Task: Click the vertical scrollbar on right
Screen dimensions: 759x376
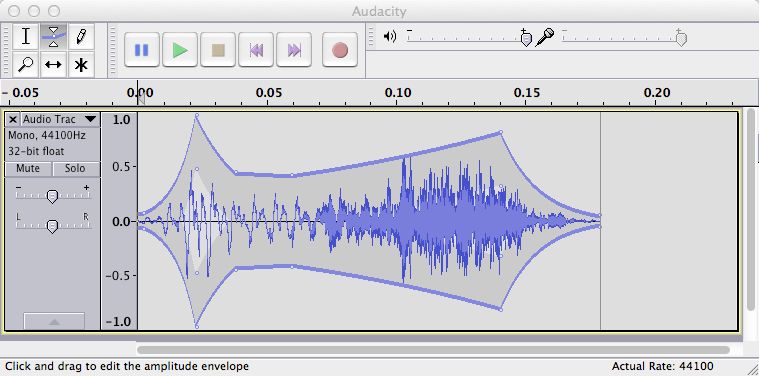Action: (x=751, y=209)
